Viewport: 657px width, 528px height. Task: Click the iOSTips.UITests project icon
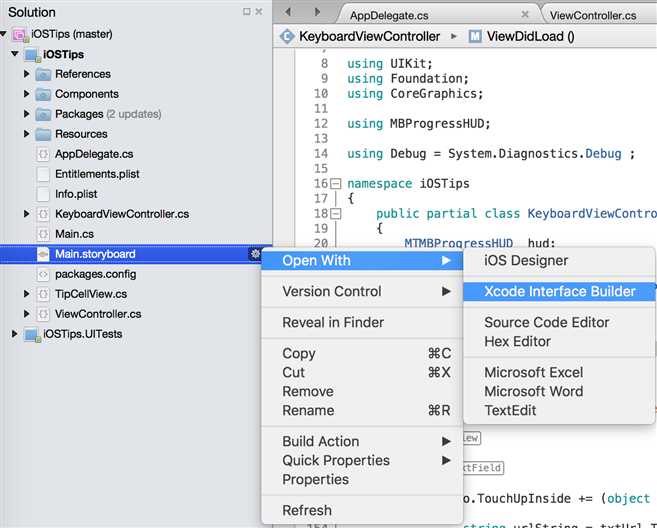(33, 334)
